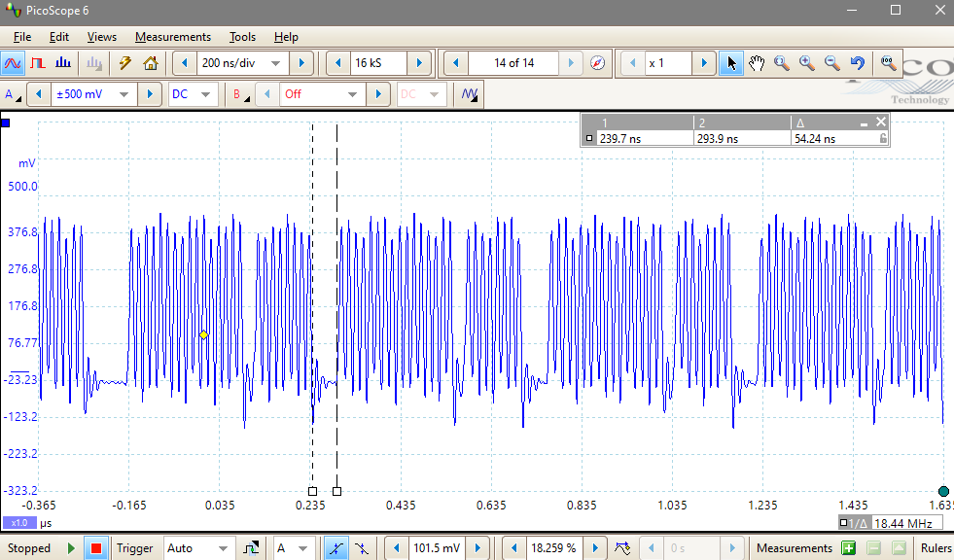The image size is (954, 560).
Task: Select the normal arrow pointer tool
Action: point(731,62)
